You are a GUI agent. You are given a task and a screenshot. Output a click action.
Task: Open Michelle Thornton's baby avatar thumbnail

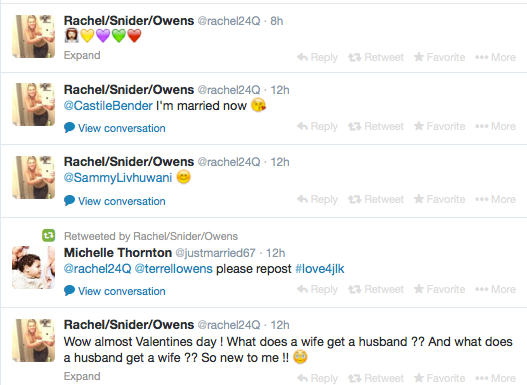(33, 267)
